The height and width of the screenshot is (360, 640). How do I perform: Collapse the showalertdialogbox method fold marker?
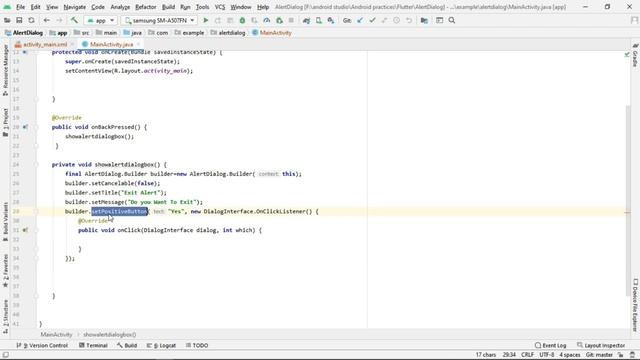(x=36, y=165)
